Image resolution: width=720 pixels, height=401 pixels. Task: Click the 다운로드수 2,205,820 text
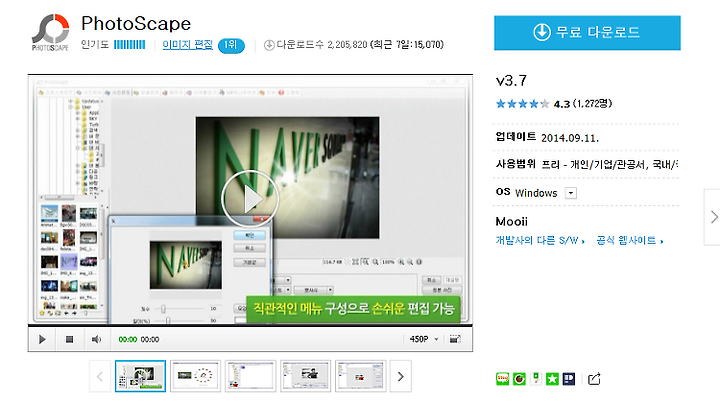pos(322,45)
